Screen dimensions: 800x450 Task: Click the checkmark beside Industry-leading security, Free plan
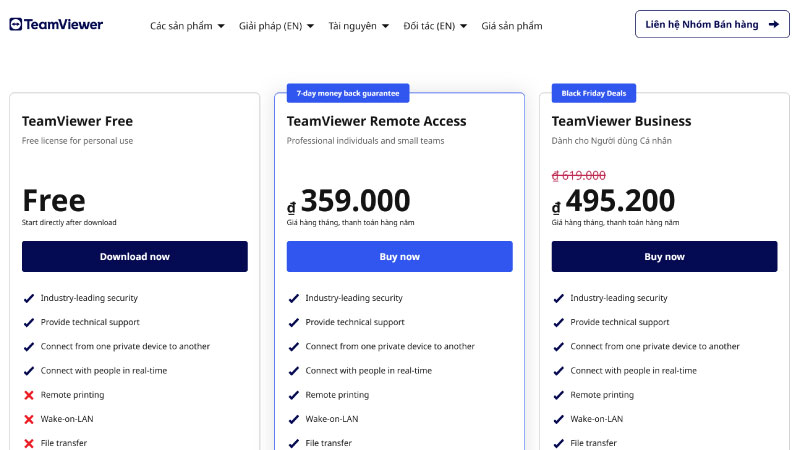pyautogui.click(x=29, y=298)
